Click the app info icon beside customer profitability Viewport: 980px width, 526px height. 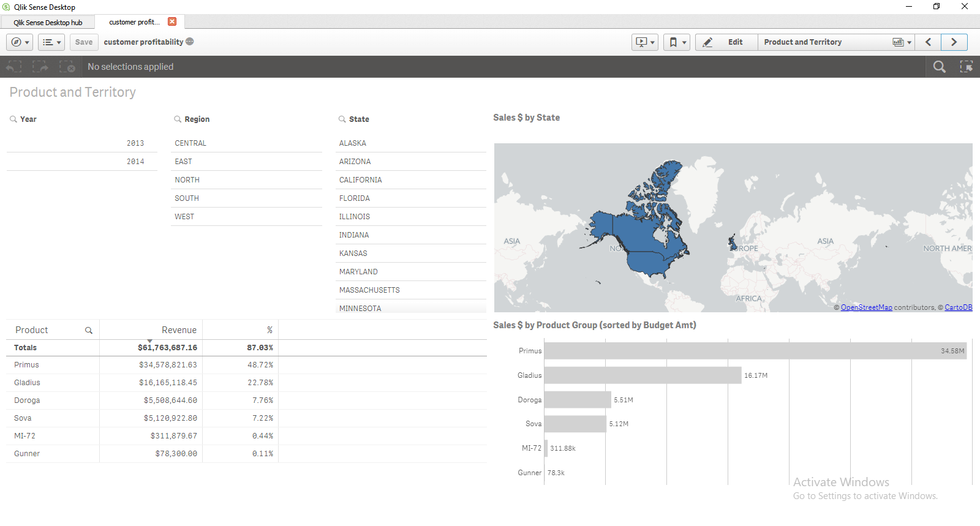pos(190,42)
